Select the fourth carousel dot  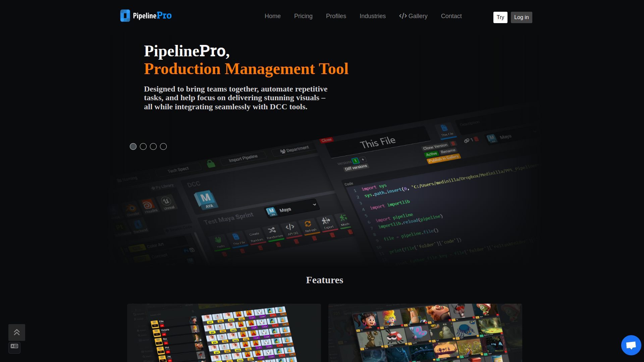pyautogui.click(x=163, y=146)
